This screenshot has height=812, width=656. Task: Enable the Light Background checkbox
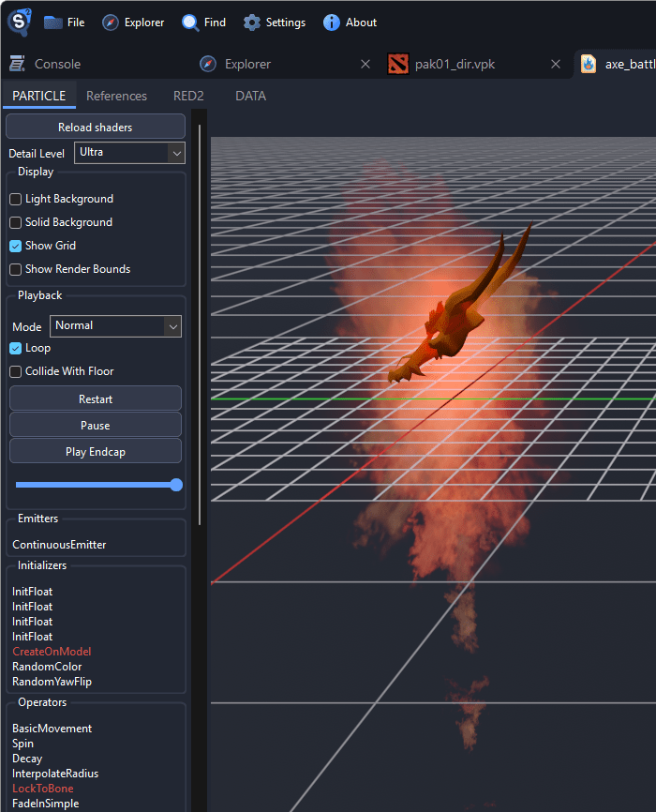(x=16, y=199)
